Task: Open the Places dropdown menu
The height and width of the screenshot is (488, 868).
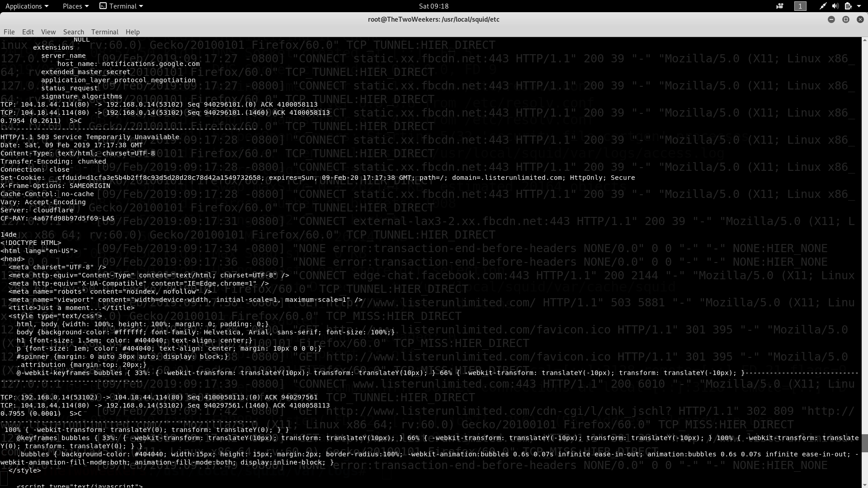Action: click(75, 6)
